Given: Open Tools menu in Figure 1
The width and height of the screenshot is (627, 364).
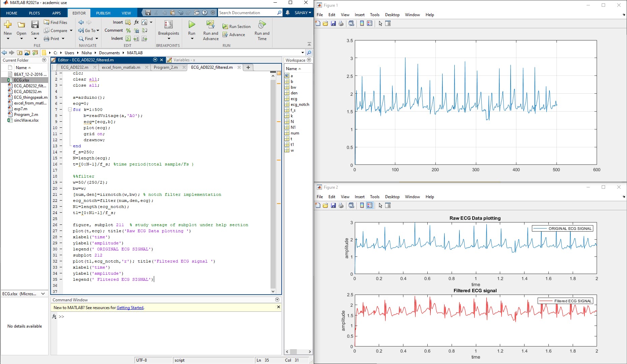Looking at the screenshot, I should pyautogui.click(x=375, y=15).
